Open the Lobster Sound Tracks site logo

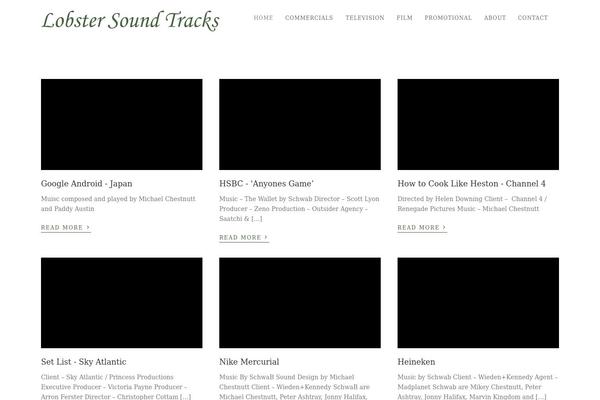(x=130, y=21)
